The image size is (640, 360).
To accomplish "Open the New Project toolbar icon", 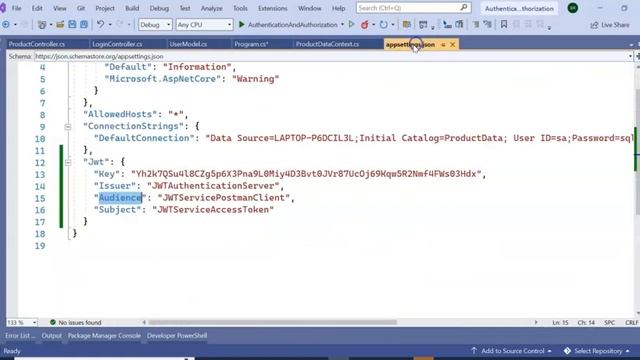I will point(42,25).
